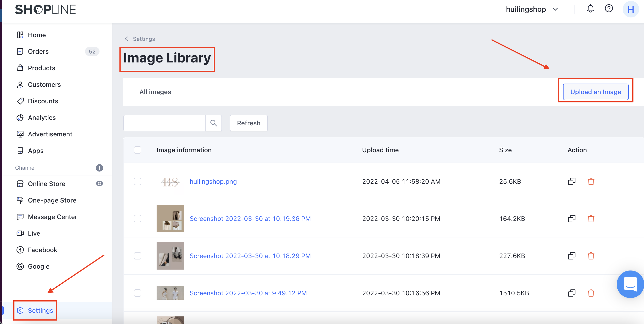Click the image search input field

(x=165, y=123)
